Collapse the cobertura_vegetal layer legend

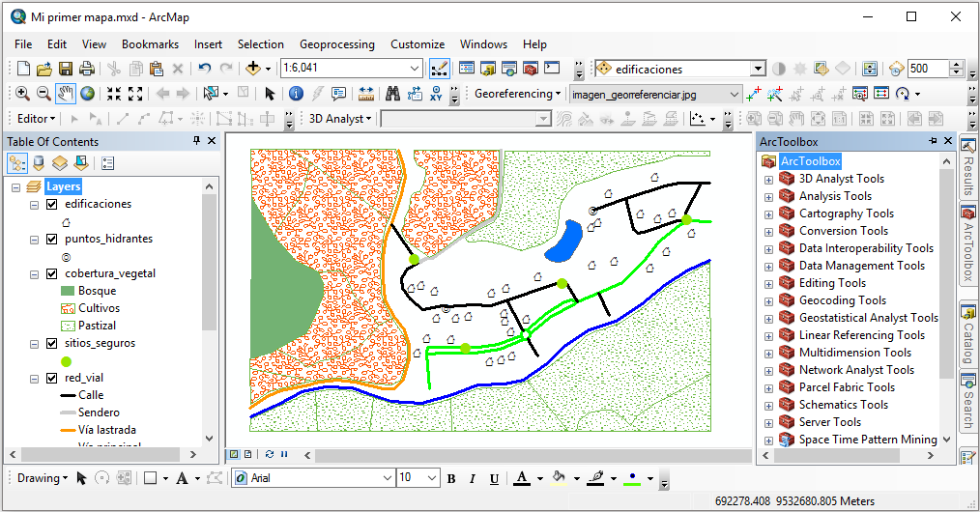35,274
